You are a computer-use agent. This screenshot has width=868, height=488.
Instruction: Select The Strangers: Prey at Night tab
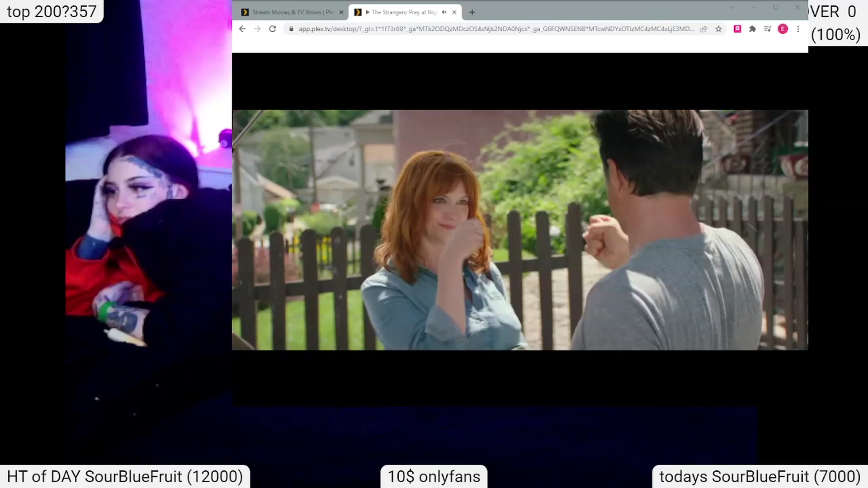point(403,12)
